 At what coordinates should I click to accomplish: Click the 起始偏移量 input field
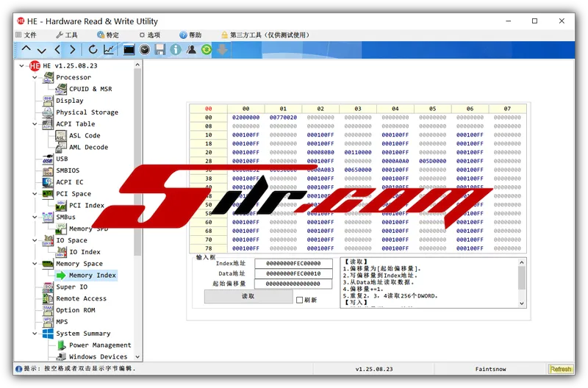293,284
